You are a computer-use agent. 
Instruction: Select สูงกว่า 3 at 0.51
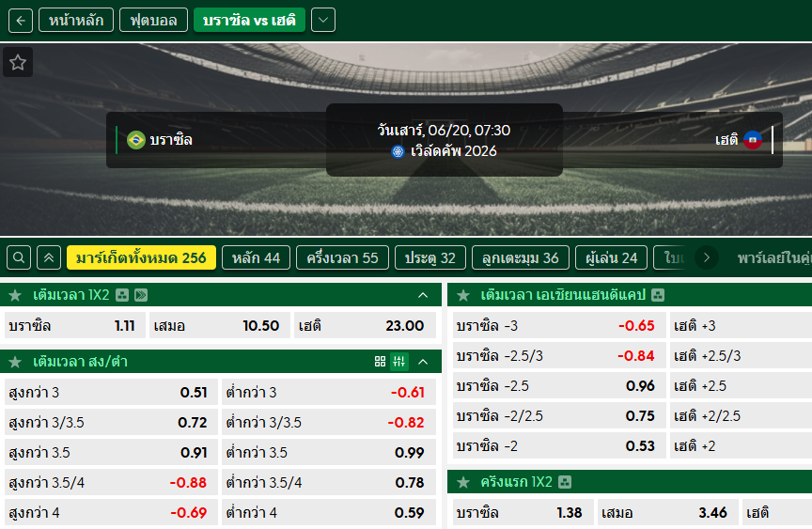point(111,392)
